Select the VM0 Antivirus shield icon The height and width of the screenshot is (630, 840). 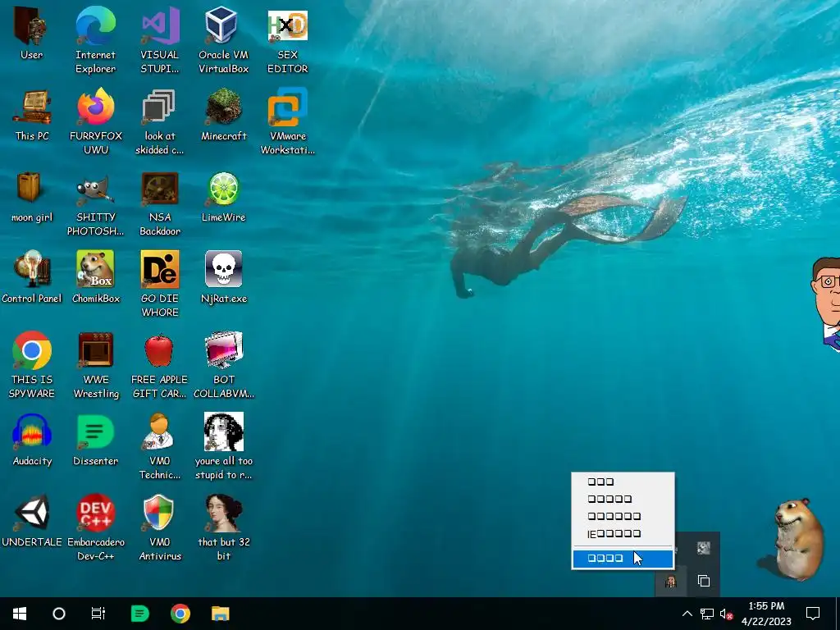click(160, 527)
